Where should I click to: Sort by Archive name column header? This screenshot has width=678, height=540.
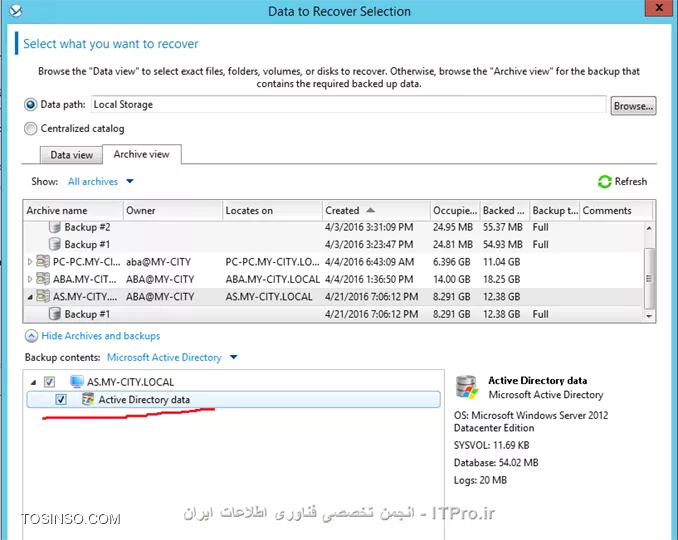pos(73,211)
